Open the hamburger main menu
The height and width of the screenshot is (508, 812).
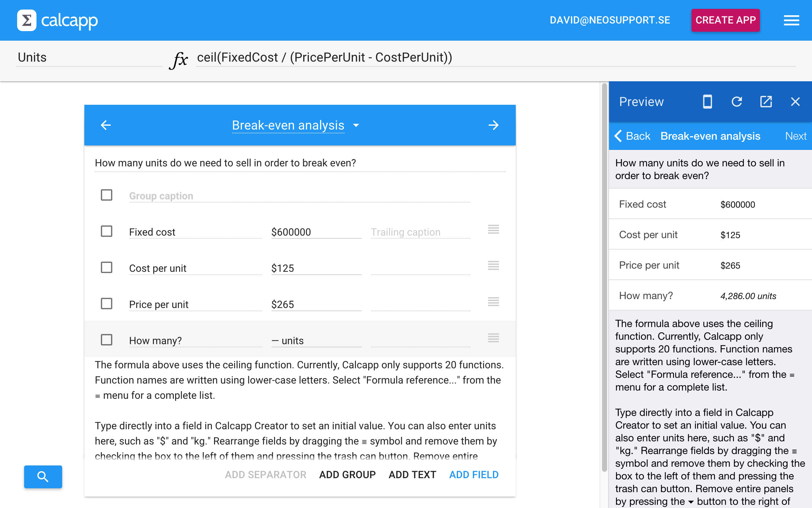(x=791, y=20)
